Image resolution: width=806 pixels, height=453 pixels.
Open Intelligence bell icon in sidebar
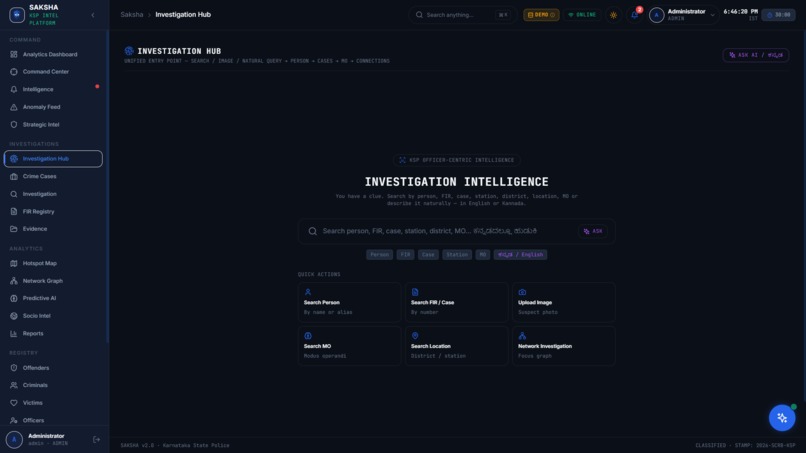pos(14,89)
